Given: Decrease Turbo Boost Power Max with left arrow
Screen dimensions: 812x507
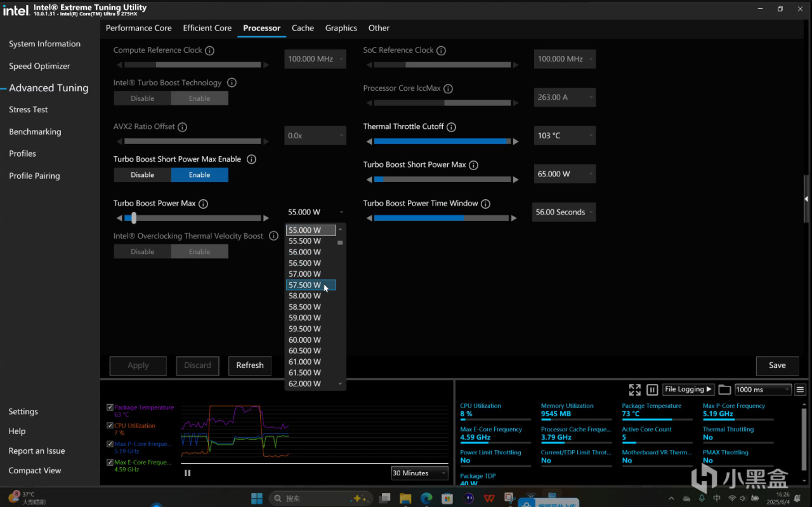Looking at the screenshot, I should tap(119, 218).
